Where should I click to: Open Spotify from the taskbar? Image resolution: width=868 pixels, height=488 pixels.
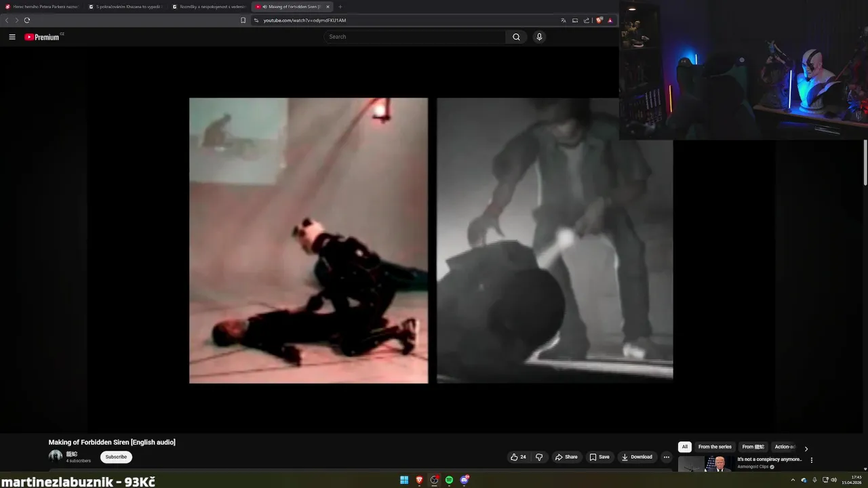(449, 480)
